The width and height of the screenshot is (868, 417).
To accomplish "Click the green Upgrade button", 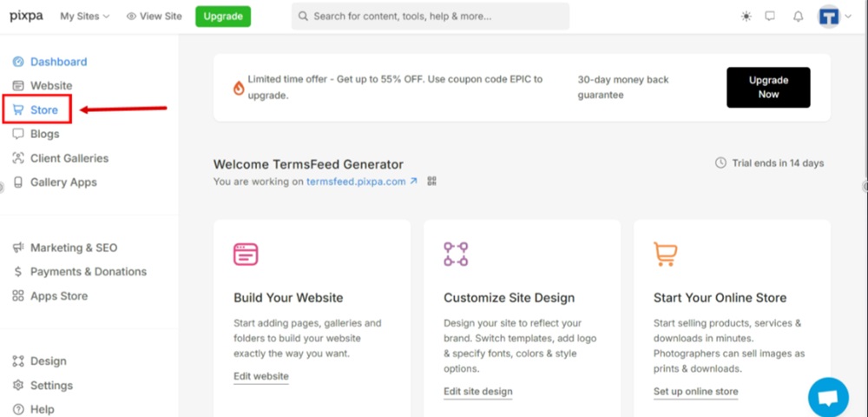I will pos(223,16).
